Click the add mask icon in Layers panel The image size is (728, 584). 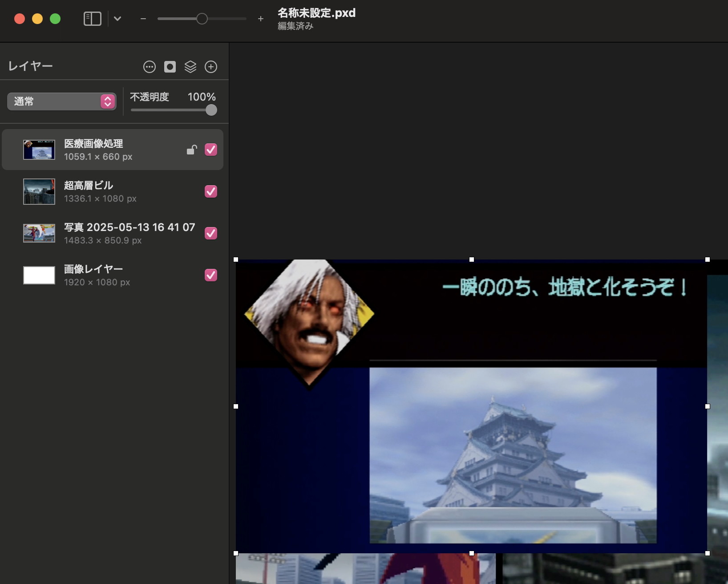click(x=170, y=67)
